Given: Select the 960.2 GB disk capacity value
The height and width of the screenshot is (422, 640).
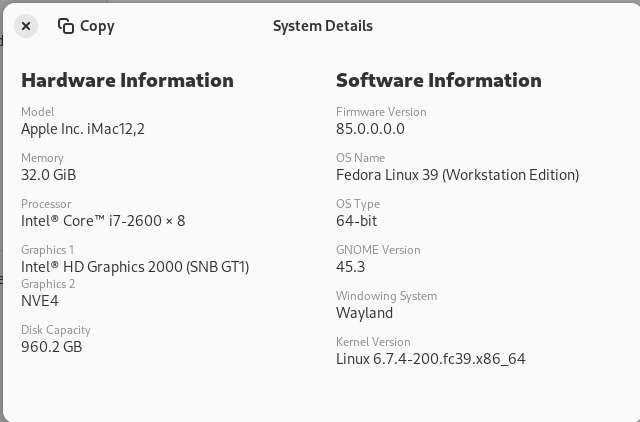Looking at the screenshot, I should [52, 346].
